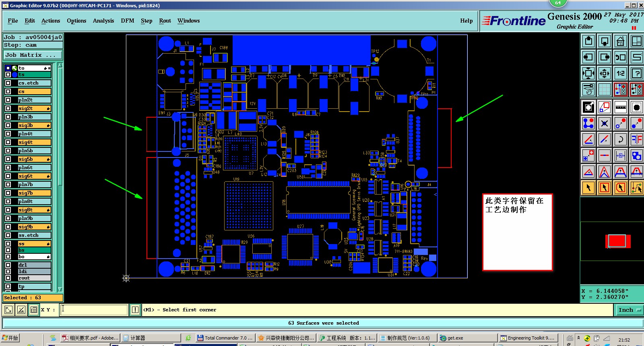Toggle the cs.etch layer checkbox

8,83
